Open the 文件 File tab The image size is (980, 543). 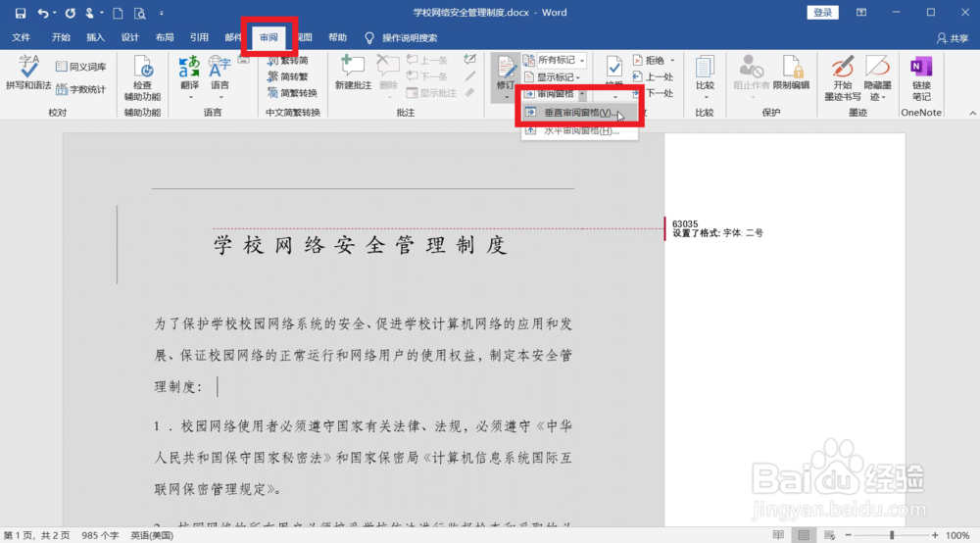[22, 38]
